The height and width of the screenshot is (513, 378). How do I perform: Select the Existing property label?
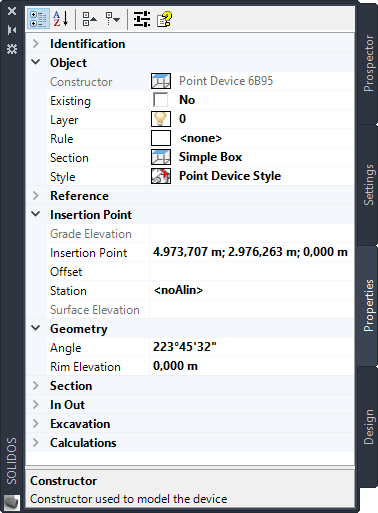pyautogui.click(x=70, y=101)
